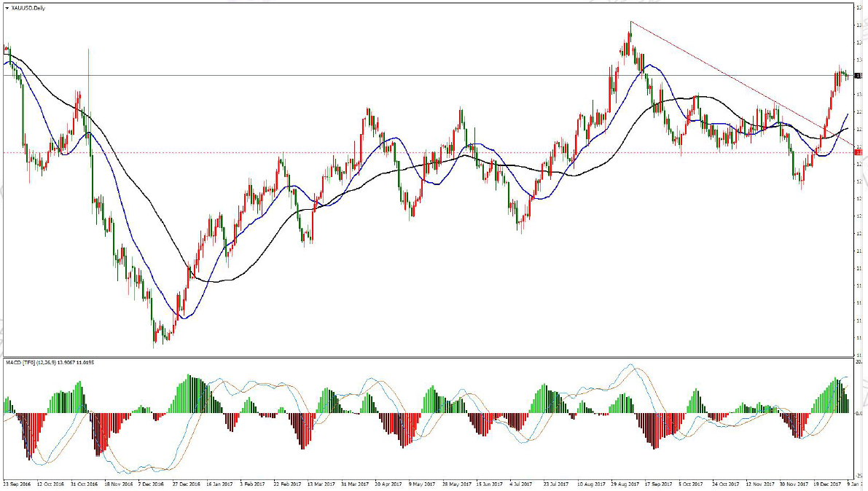868x491 pixels.
Task: Click the red level price tag on axis
Action: pos(859,152)
